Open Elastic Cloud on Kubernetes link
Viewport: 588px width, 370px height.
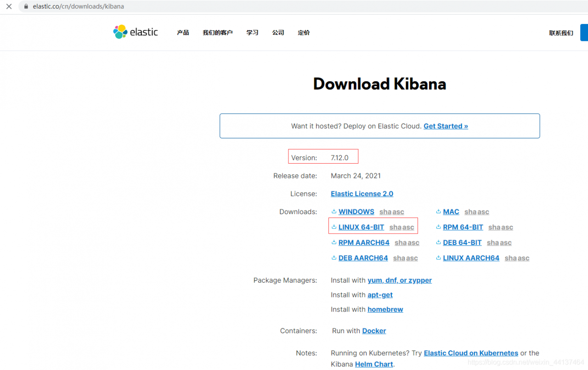click(471, 353)
